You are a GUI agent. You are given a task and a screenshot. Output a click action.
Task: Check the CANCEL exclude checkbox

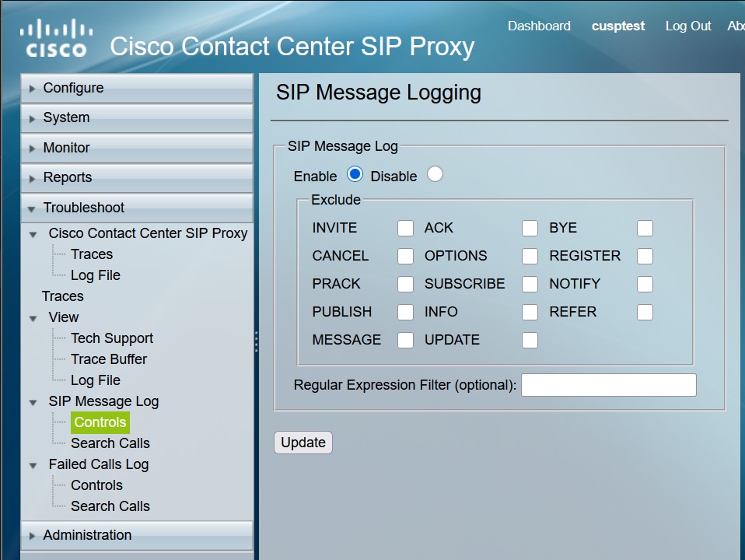coord(405,256)
